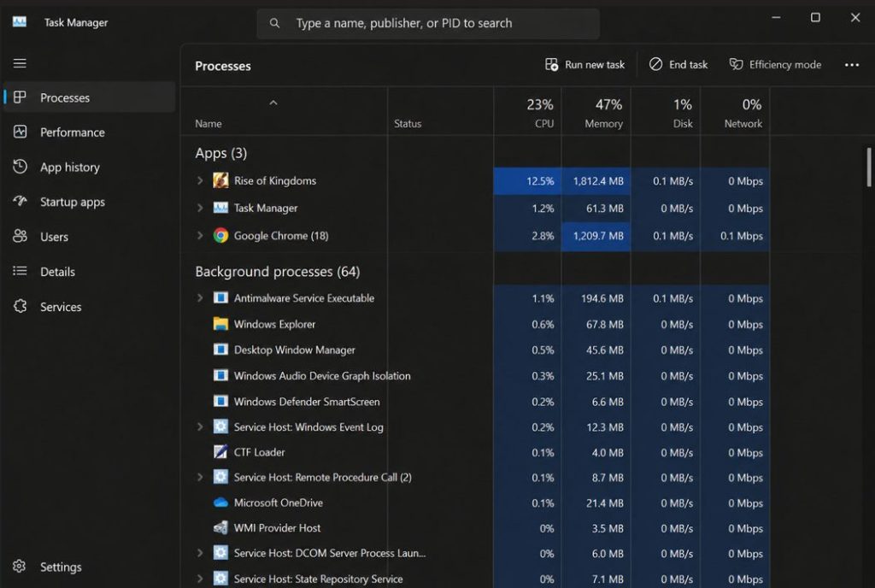Click the Rise of Kingdoms app icon
875x588 pixels.
pyautogui.click(x=220, y=180)
